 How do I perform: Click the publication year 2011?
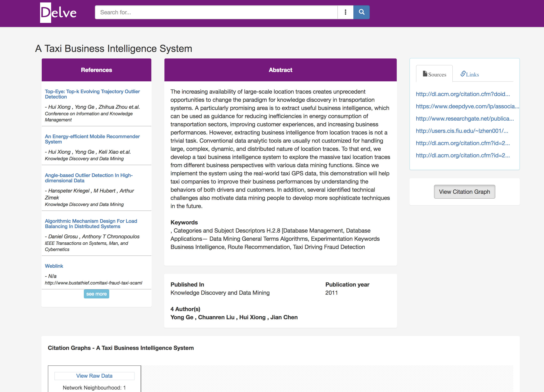coord(331,293)
